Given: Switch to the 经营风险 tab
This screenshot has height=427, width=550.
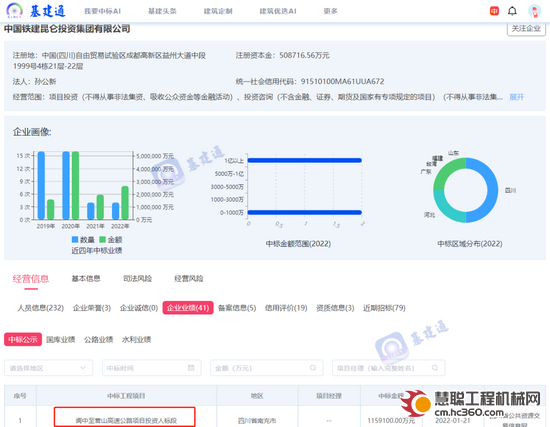Looking at the screenshot, I should point(189,278).
